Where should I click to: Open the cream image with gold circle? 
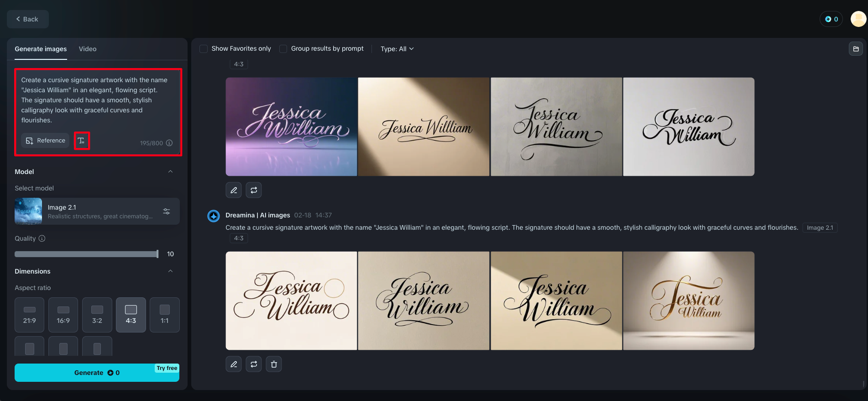coord(291,301)
